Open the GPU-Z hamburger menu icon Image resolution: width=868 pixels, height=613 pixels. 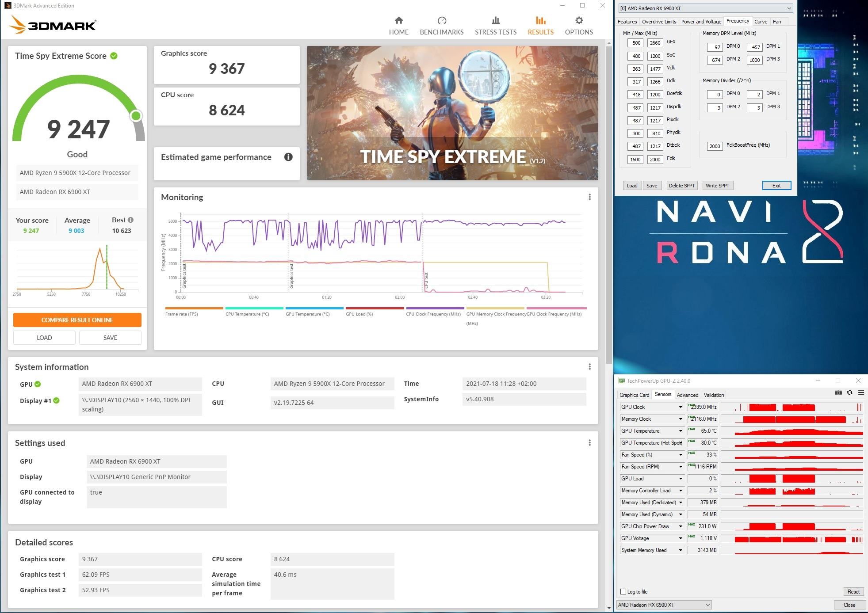pos(861,392)
